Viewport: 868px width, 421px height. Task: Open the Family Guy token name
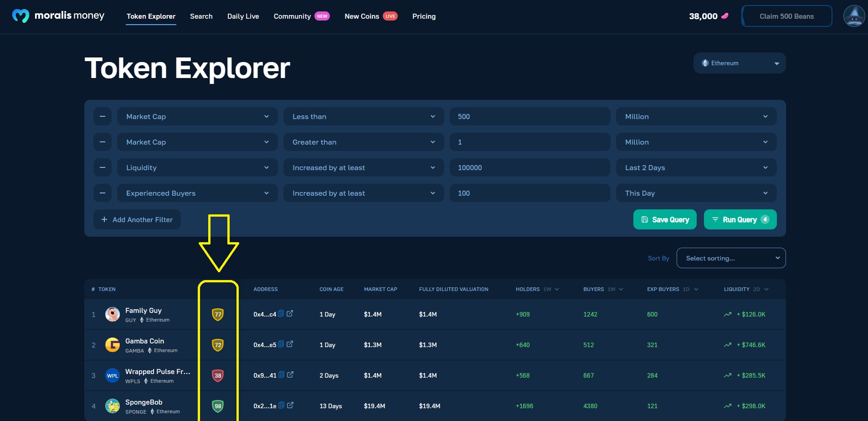pyautogui.click(x=144, y=310)
